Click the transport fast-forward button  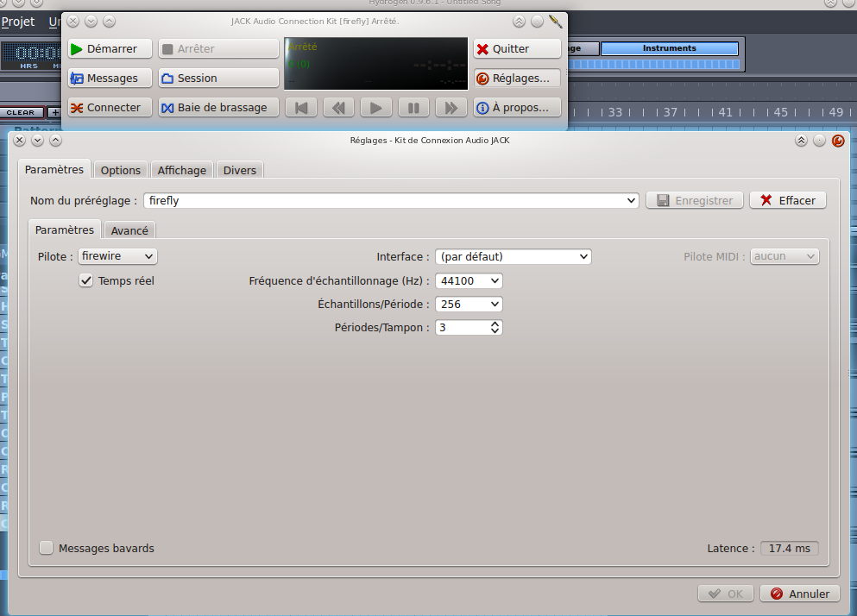pos(451,108)
